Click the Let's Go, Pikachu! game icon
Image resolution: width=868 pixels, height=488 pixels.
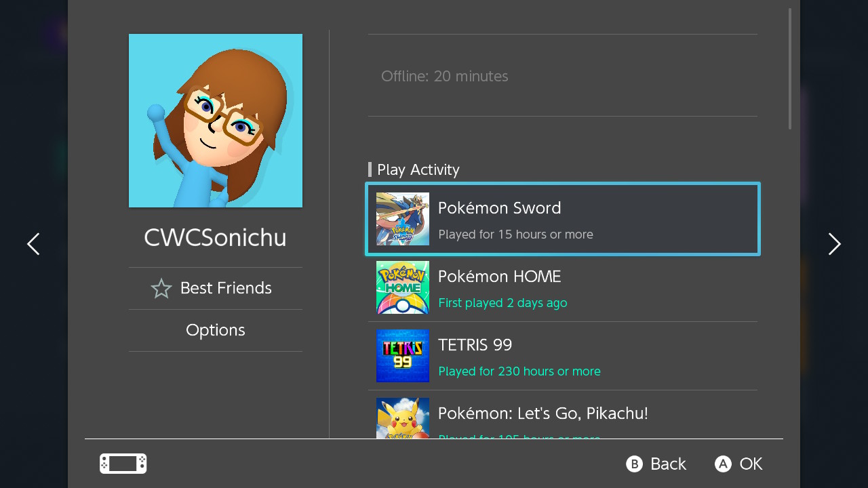tap(403, 418)
